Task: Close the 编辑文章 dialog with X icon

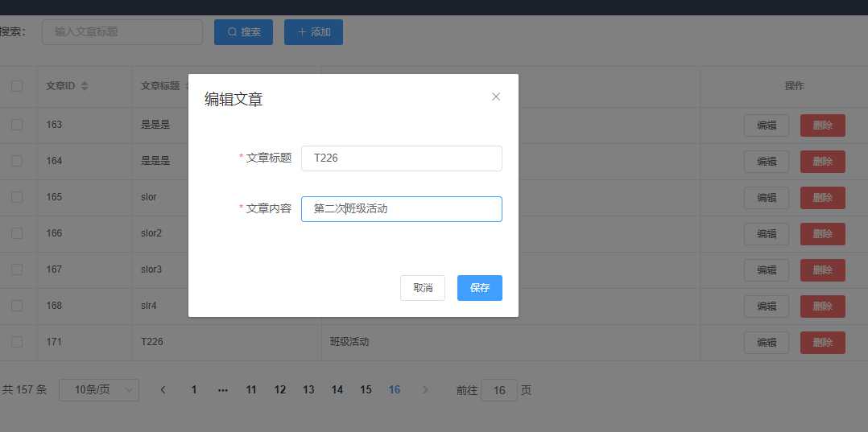Action: click(x=496, y=97)
